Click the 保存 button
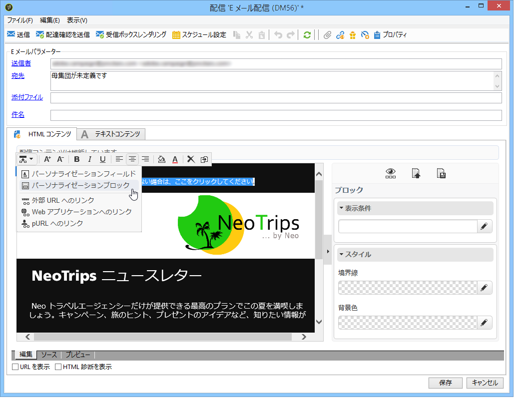 446,383
